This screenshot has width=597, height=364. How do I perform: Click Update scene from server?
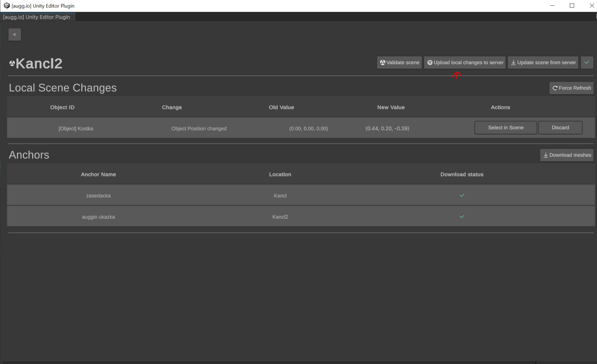coord(543,63)
